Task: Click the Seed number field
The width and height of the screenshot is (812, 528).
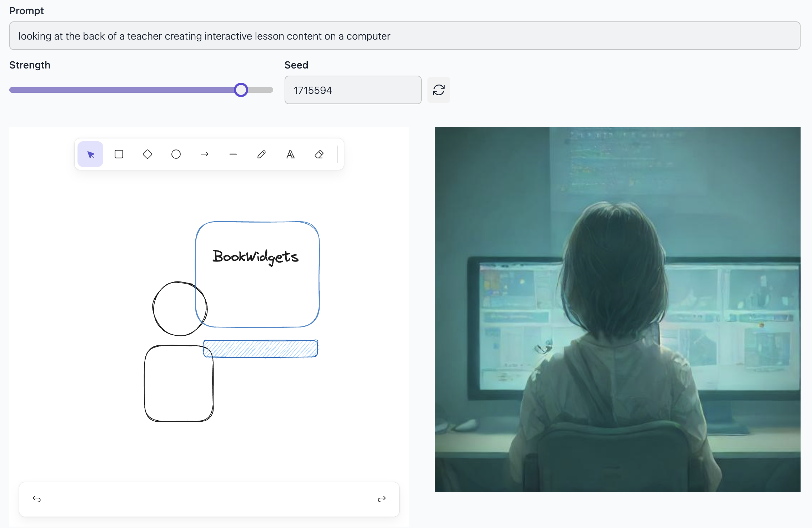Action: point(353,90)
